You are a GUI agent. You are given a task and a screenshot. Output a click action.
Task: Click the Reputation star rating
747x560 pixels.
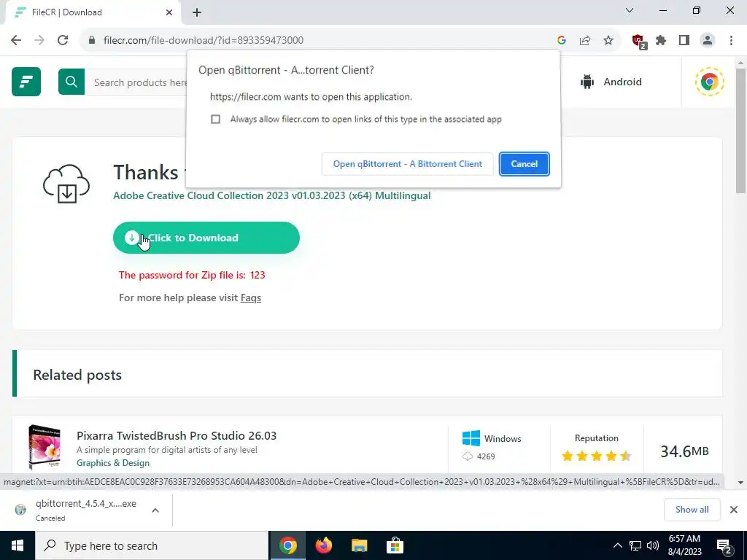point(597,456)
